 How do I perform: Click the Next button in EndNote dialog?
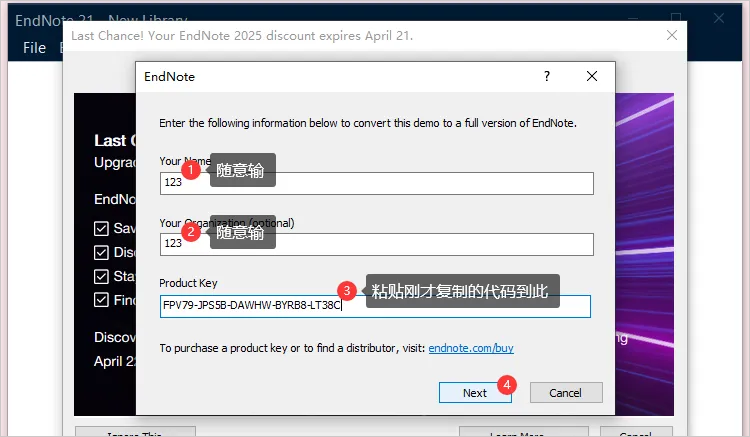tap(475, 393)
